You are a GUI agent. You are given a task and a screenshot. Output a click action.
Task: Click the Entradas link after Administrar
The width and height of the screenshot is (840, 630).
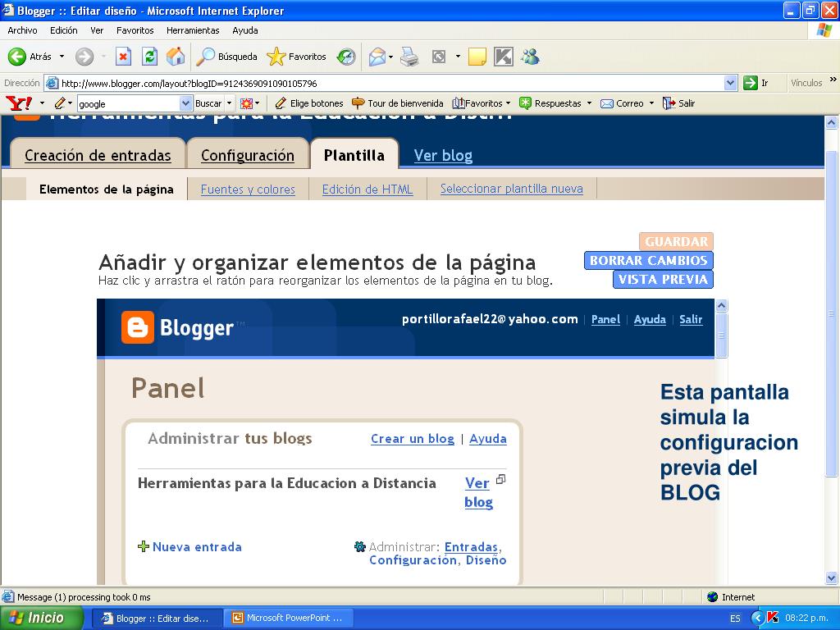(472, 547)
